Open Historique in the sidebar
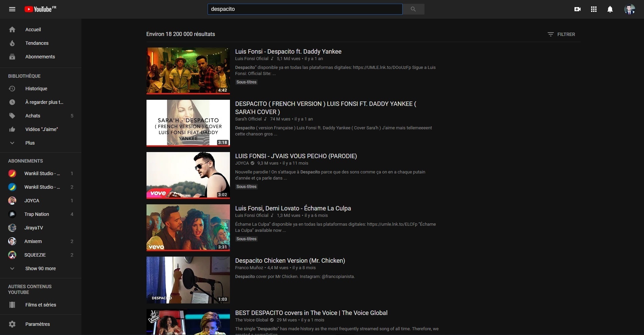 coord(36,89)
